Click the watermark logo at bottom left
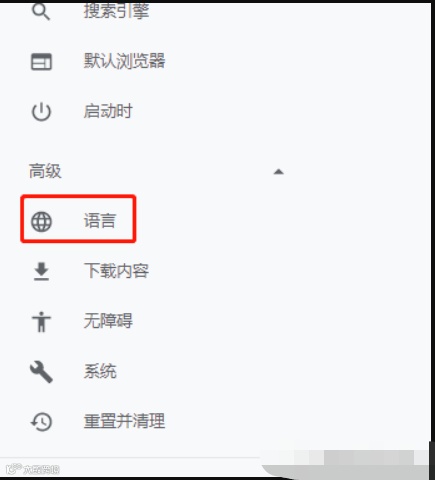This screenshot has height=480, width=435. 13,469
